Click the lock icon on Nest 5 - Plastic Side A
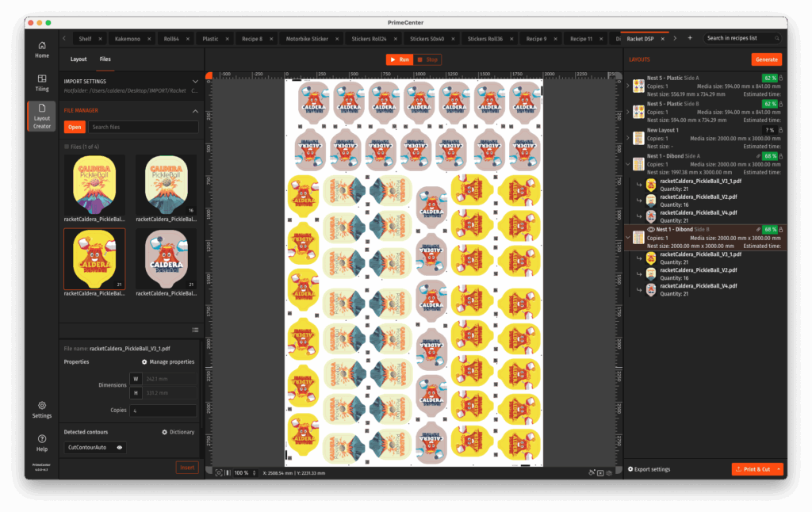 (x=781, y=78)
